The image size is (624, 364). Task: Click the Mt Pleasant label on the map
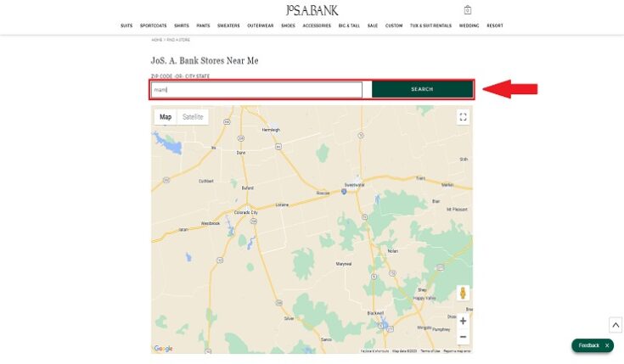coord(457,210)
